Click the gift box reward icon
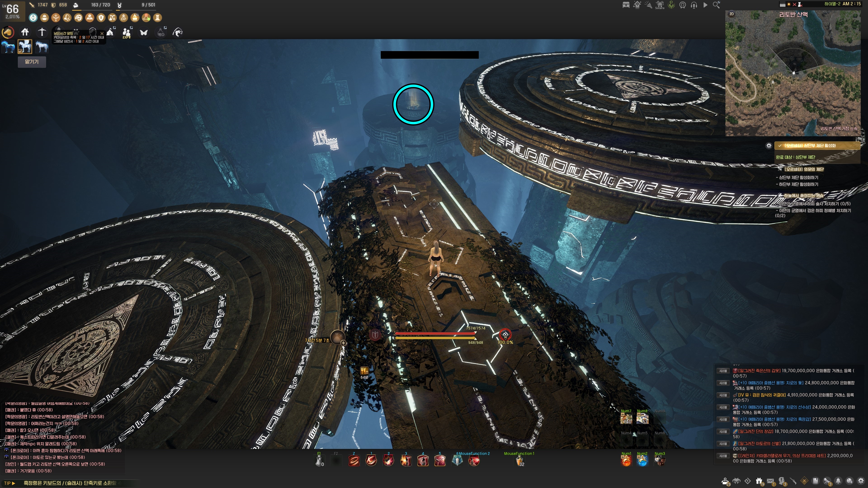868x488 pixels. click(x=759, y=481)
